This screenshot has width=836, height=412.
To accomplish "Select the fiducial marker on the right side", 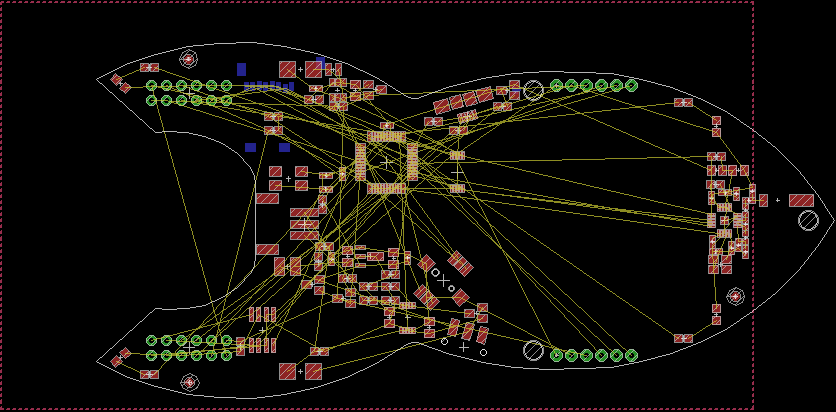I will pos(735,296).
